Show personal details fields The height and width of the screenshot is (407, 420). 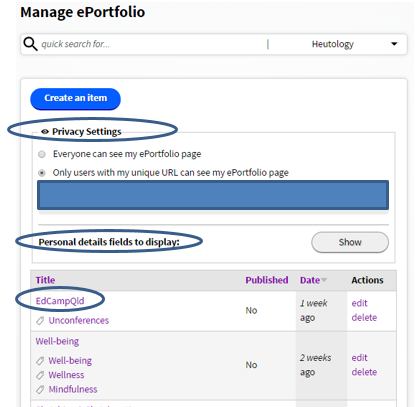(350, 242)
